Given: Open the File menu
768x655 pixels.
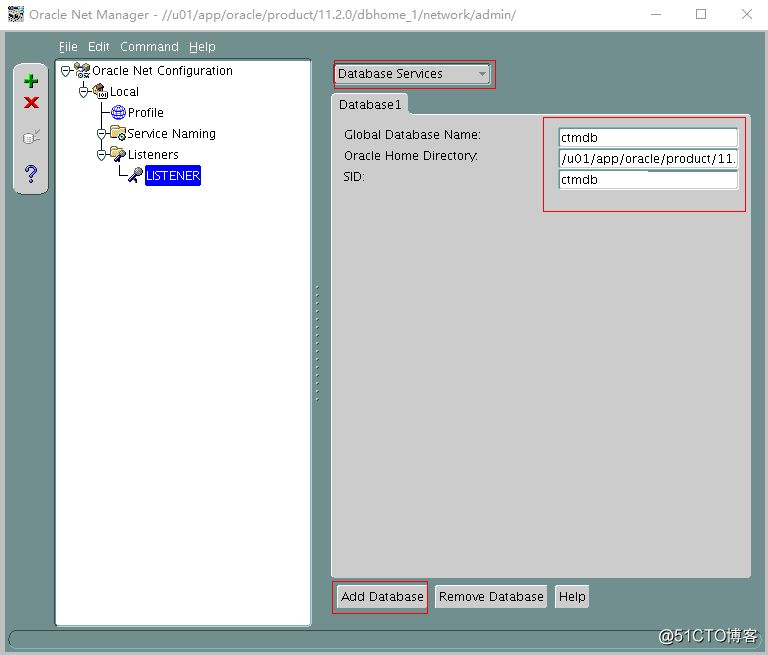Looking at the screenshot, I should (68, 47).
